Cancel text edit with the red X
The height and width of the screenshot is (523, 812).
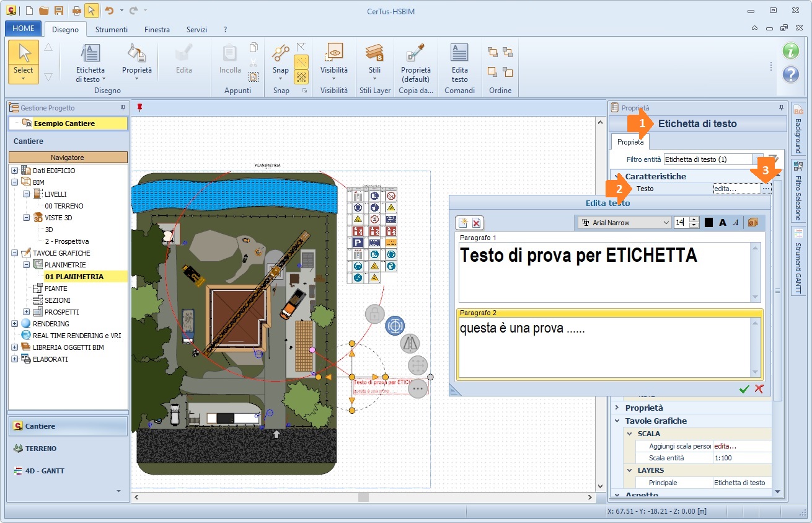point(759,389)
